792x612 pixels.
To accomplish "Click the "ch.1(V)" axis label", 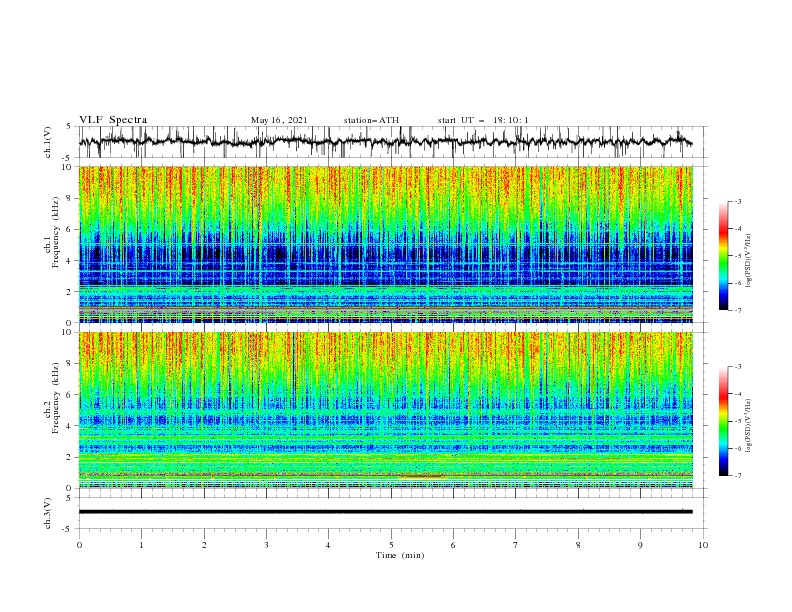I will [48, 142].
